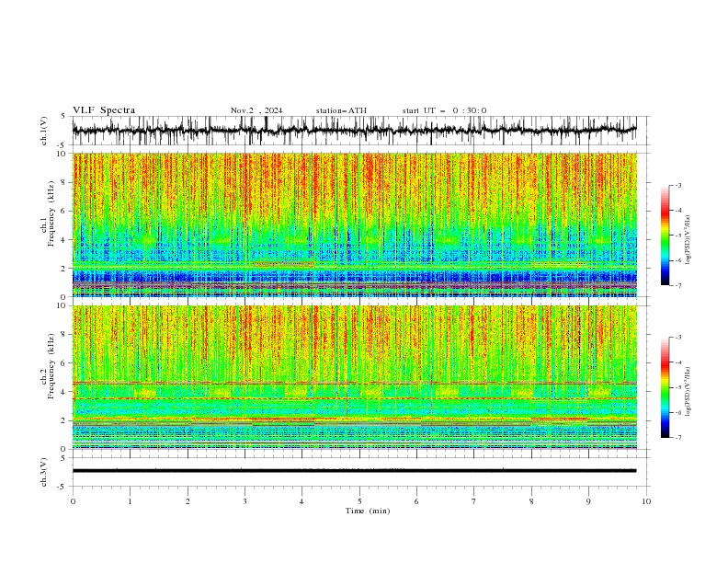The height and width of the screenshot is (563, 728).
Task: Click the "-5" tick on lower colorbar
Action: coord(678,387)
